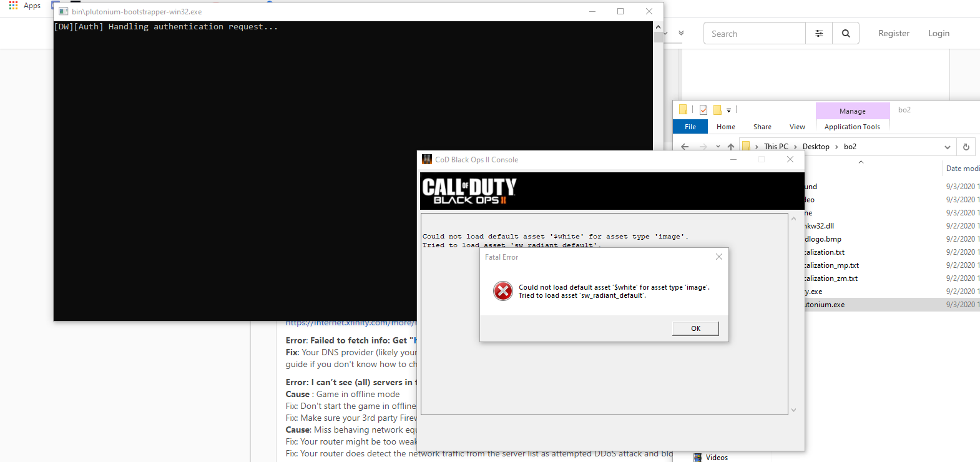The height and width of the screenshot is (462, 980).
Task: Switch to the View ribbon tab
Action: coord(797,127)
